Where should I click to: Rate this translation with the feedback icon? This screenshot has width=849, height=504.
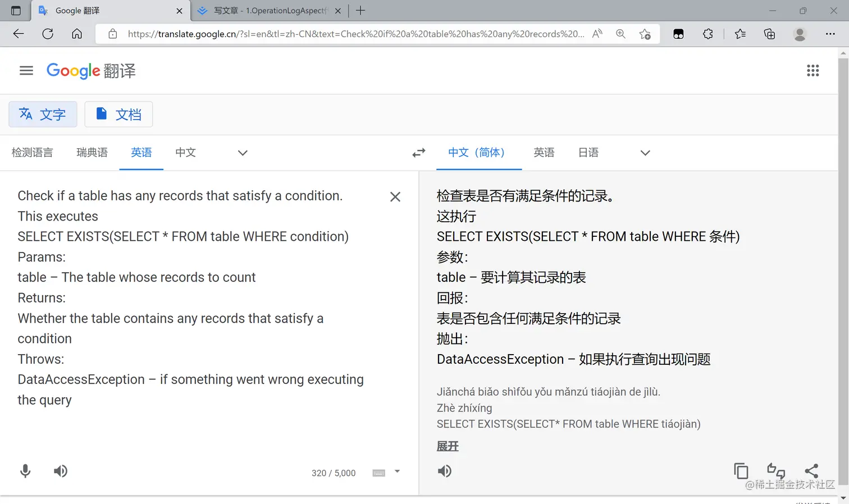pos(776,471)
